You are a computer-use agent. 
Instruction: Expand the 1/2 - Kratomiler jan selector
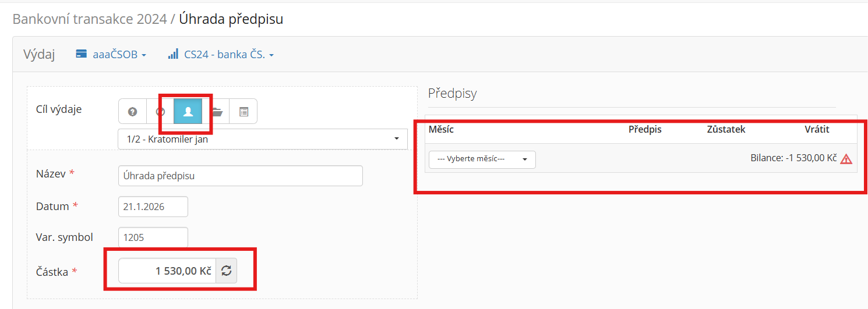pyautogui.click(x=262, y=139)
